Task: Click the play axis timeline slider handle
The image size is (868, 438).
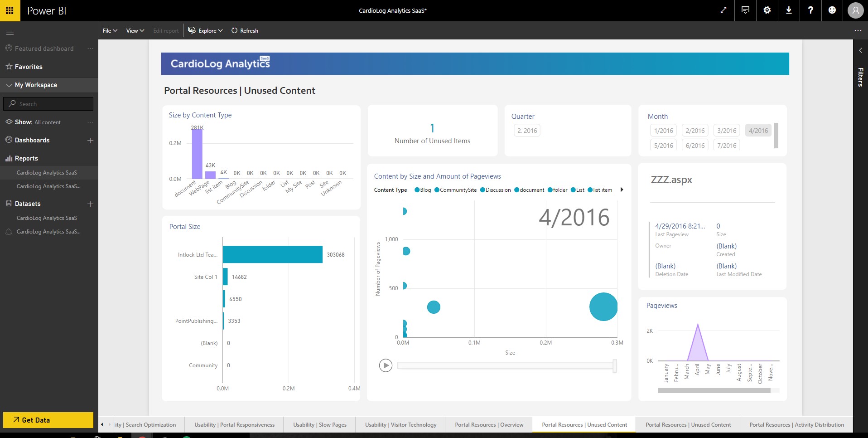Action: point(614,365)
